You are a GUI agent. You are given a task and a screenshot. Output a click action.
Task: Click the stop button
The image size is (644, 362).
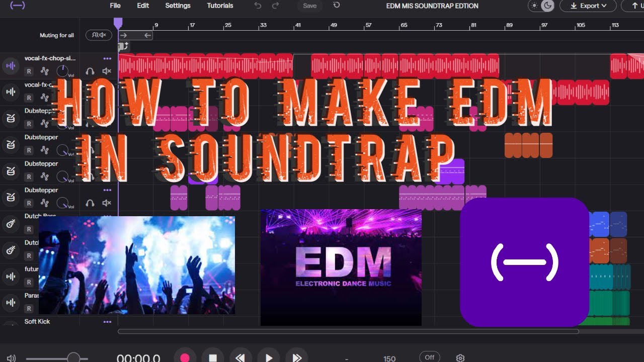tap(213, 357)
